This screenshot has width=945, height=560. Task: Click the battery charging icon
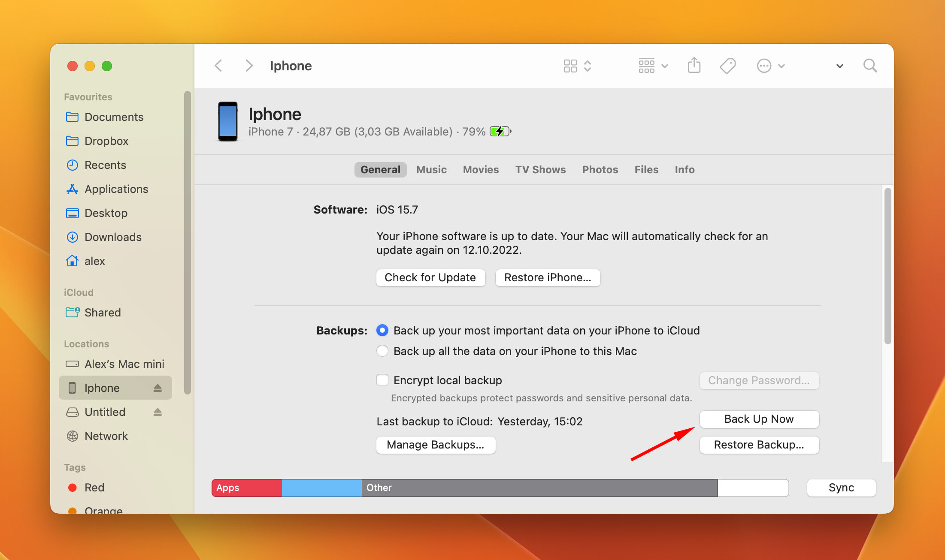pos(500,131)
